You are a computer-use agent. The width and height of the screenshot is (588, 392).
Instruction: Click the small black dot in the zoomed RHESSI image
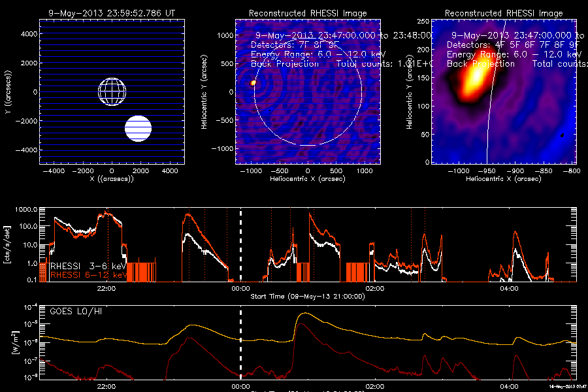coord(562,135)
